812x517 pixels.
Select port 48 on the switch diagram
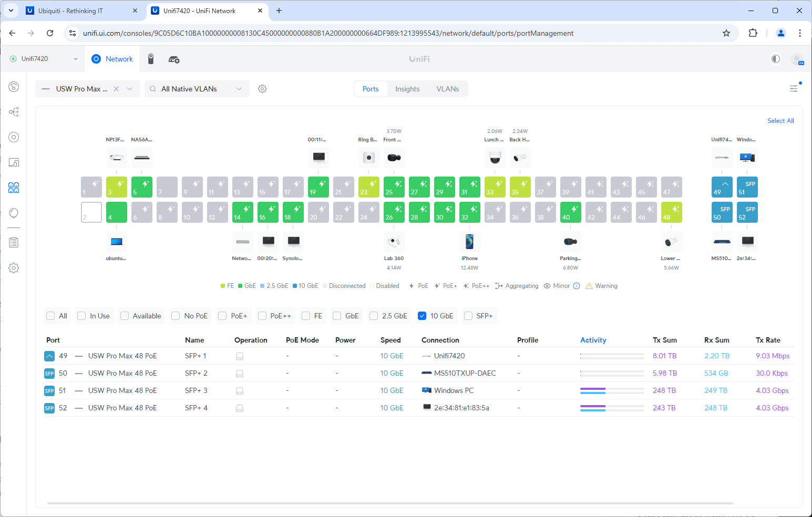point(672,212)
